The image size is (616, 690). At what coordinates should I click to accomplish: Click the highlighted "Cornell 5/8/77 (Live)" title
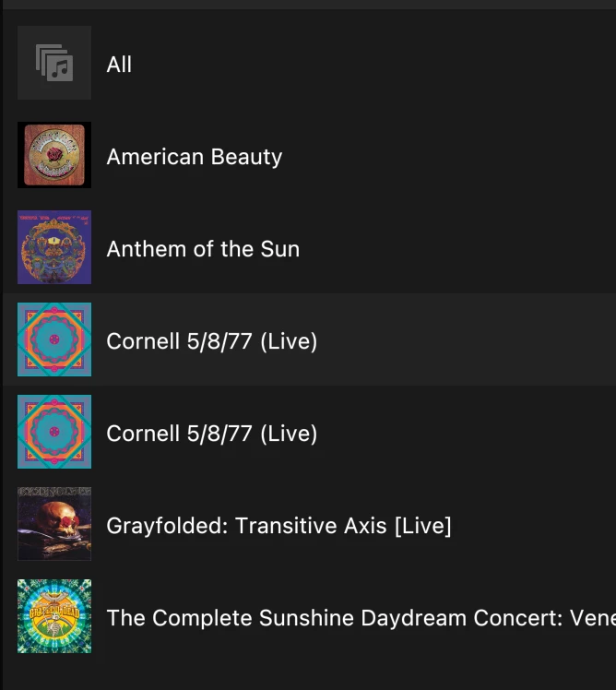click(211, 341)
